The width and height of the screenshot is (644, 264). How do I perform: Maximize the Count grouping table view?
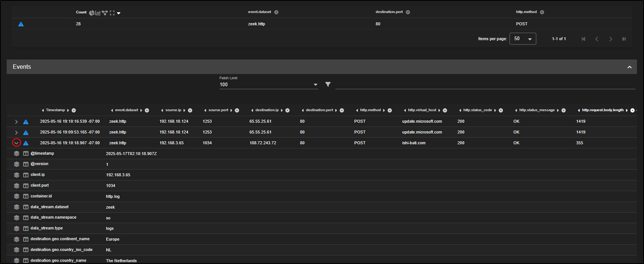tap(112, 13)
